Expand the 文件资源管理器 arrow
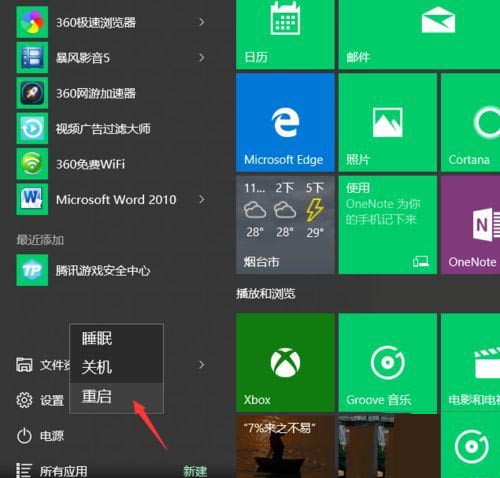 tap(201, 365)
